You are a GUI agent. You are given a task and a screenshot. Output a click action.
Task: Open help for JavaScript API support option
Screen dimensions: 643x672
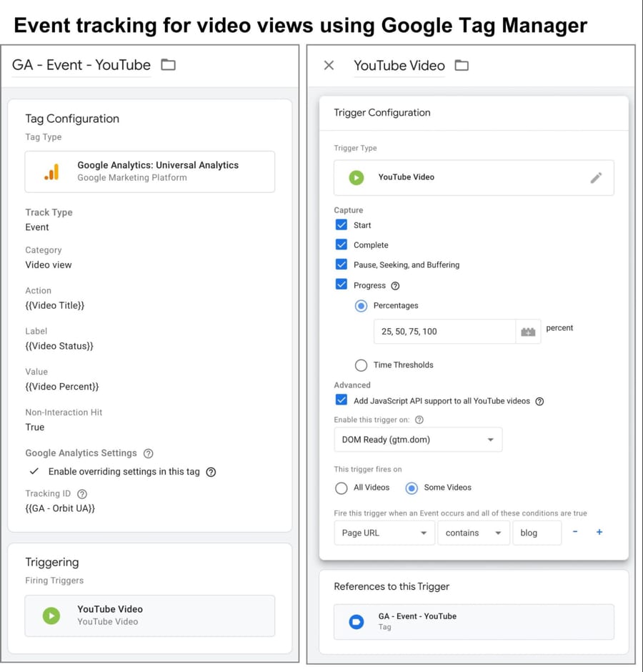pyautogui.click(x=539, y=402)
